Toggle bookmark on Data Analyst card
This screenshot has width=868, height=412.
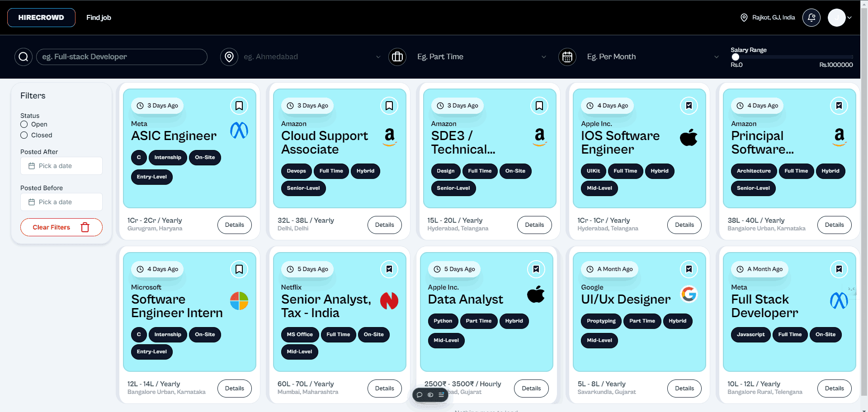click(536, 269)
